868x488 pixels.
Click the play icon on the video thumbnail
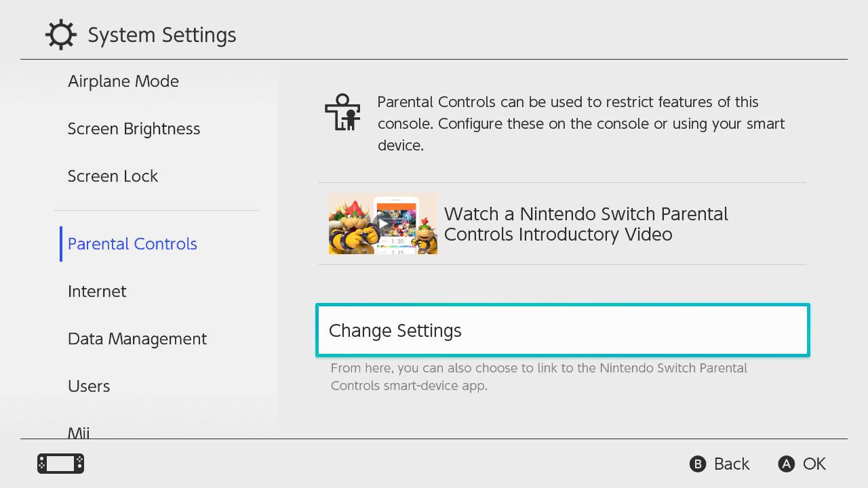[x=384, y=222]
